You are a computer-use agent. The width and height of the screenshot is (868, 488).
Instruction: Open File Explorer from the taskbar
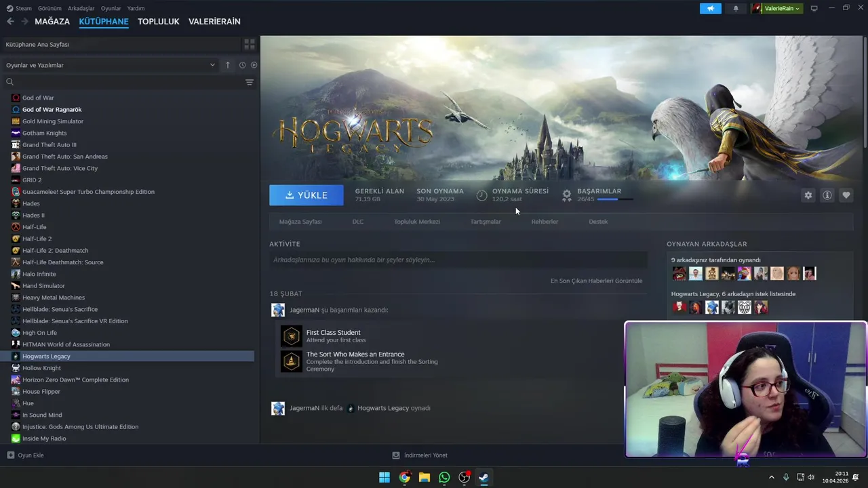point(425,477)
